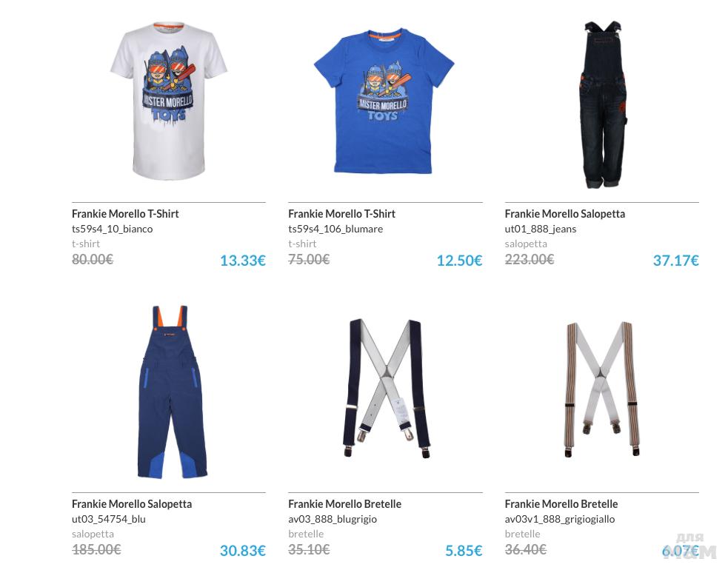This screenshot has height=570, width=728.
Task: Click the 30.83€ discounted price
Action: coord(242,551)
